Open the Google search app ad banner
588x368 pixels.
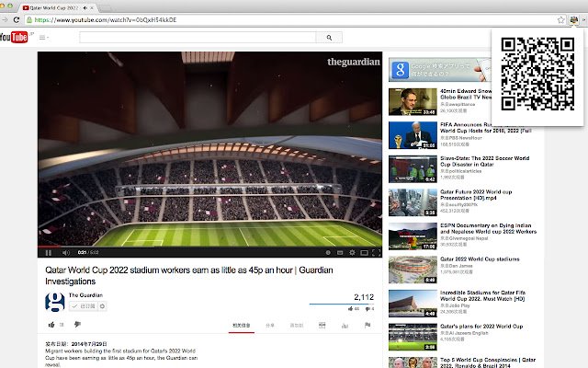coord(440,70)
